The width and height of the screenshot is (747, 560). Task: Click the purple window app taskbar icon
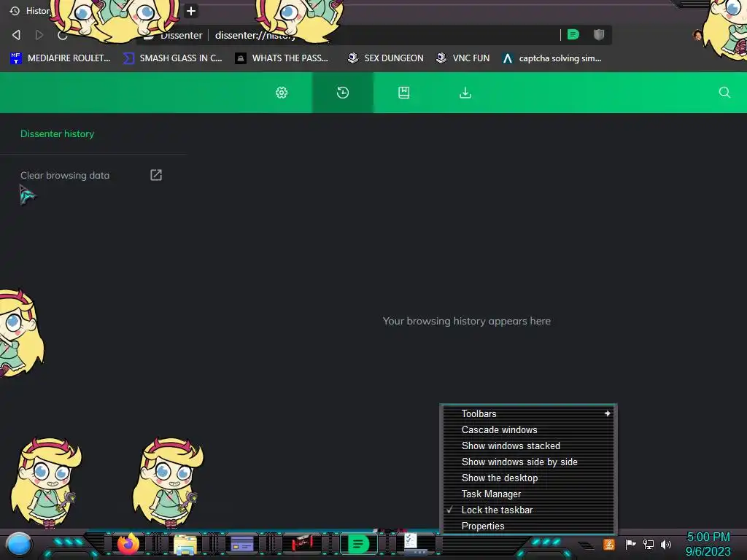242,543
